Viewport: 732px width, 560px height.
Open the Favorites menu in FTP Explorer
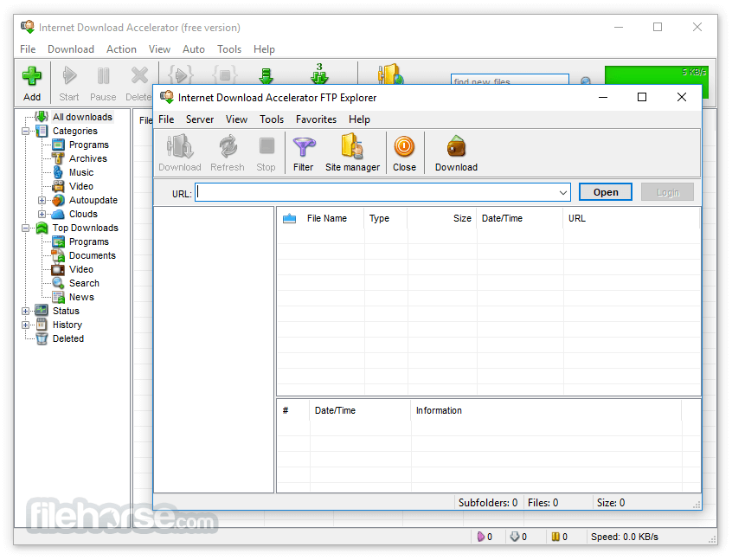[316, 119]
